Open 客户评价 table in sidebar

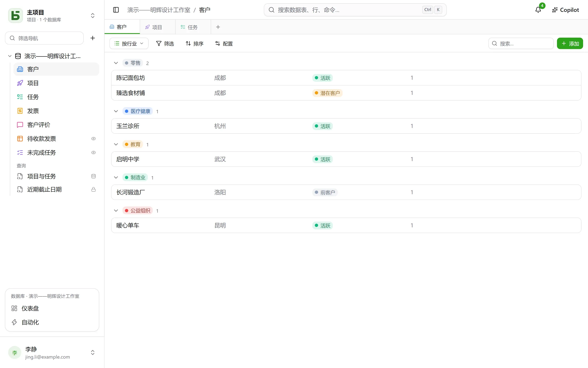pyautogui.click(x=56, y=125)
